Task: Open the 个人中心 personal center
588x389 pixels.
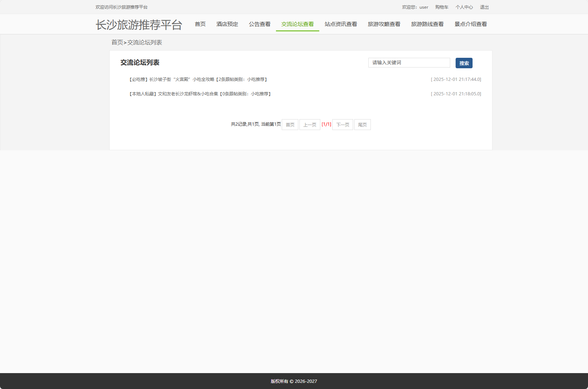Action: [x=465, y=7]
